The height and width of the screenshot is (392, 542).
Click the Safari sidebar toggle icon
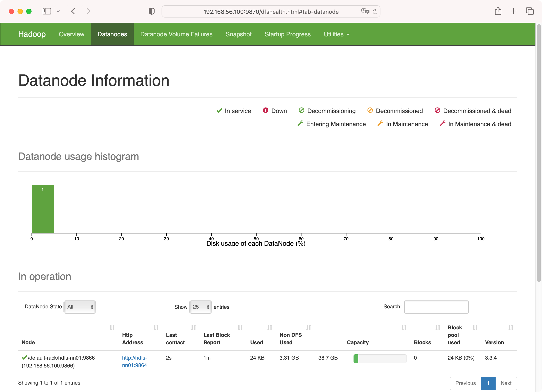47,11
